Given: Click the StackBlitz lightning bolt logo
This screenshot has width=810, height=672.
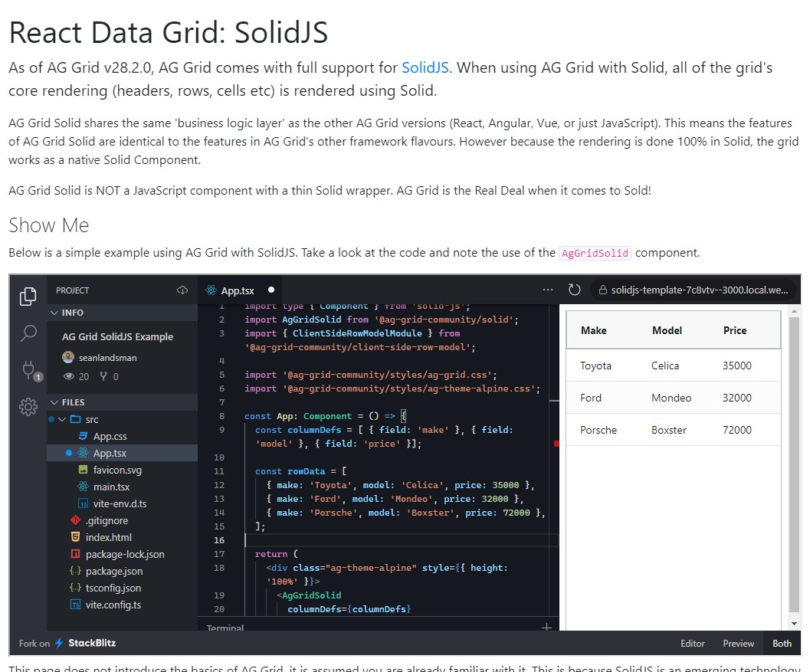Looking at the screenshot, I should coord(60,643).
